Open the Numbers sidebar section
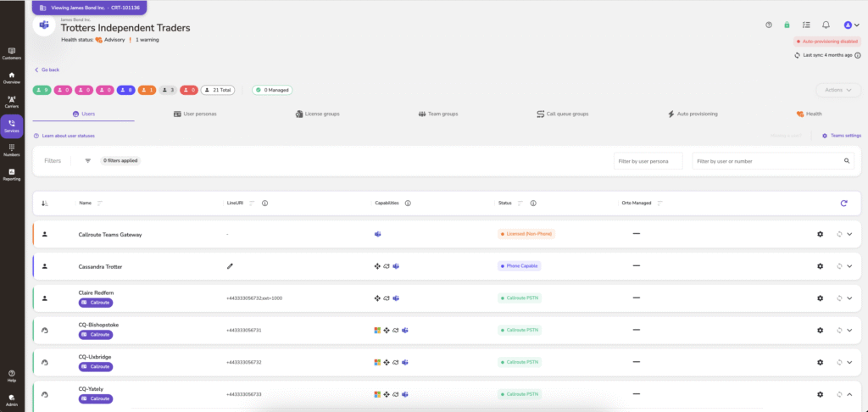The image size is (868, 412). 12,150
